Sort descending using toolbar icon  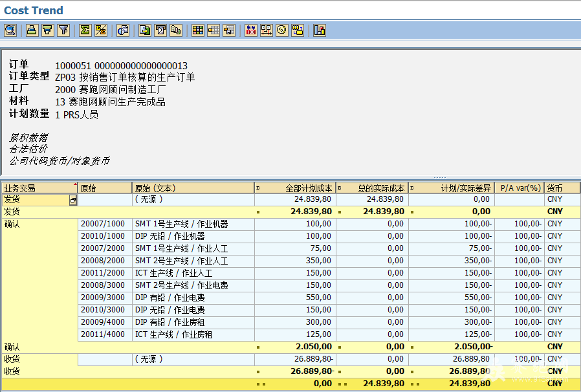pyautogui.click(x=48, y=30)
